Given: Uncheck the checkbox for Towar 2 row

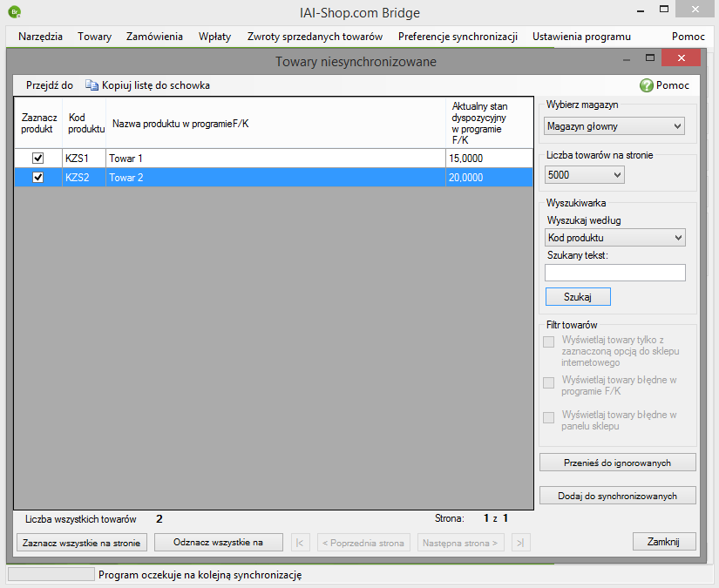Looking at the screenshot, I should point(37,177).
